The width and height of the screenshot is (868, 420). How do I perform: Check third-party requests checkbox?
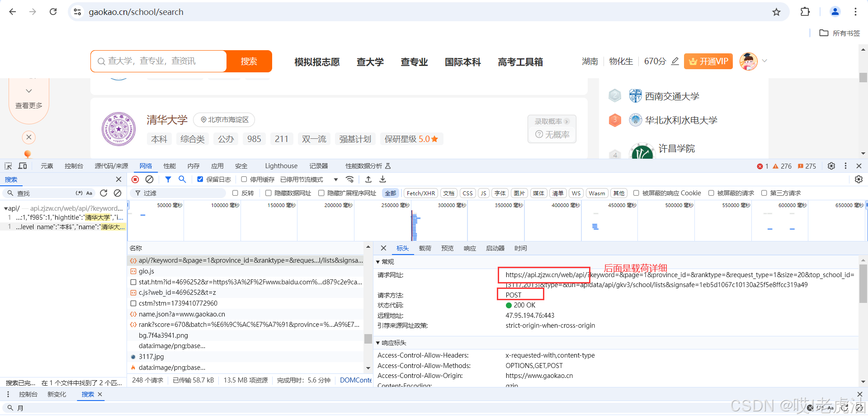[x=764, y=193]
